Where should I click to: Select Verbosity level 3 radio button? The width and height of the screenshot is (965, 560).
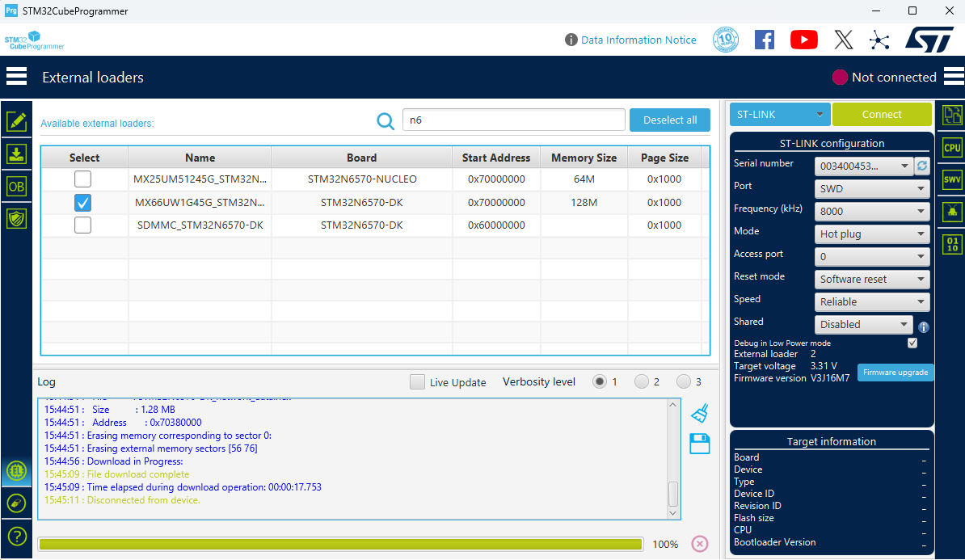[x=684, y=381]
